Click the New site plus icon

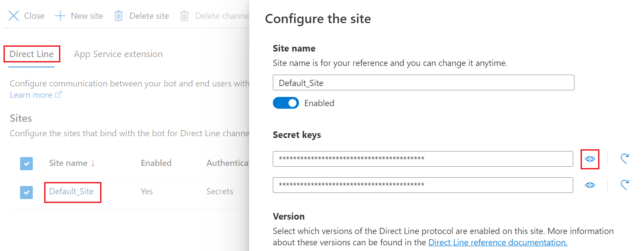click(60, 16)
